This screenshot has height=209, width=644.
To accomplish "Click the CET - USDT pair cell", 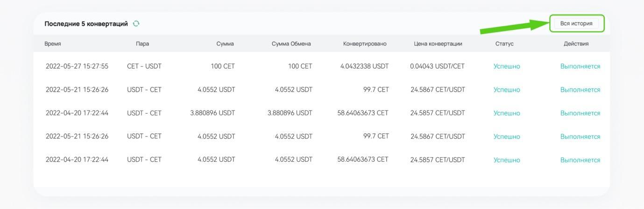I will coord(144,66).
